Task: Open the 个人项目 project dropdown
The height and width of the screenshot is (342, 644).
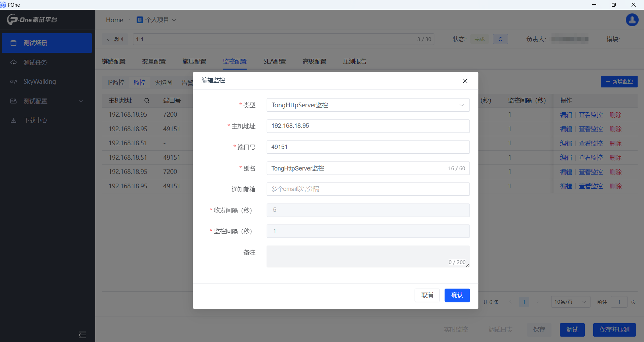Action: (156, 20)
